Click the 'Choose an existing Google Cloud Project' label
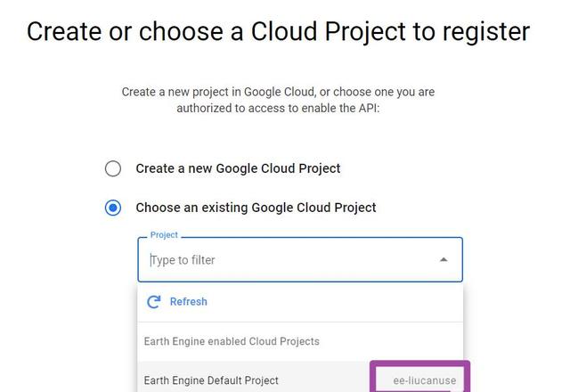This screenshot has width=570, height=392. (x=256, y=208)
